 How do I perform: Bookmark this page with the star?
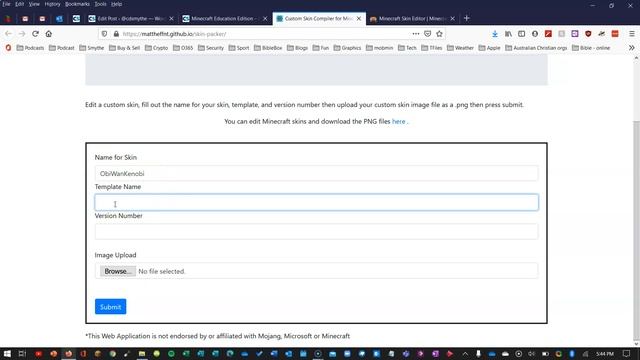click(x=439, y=34)
